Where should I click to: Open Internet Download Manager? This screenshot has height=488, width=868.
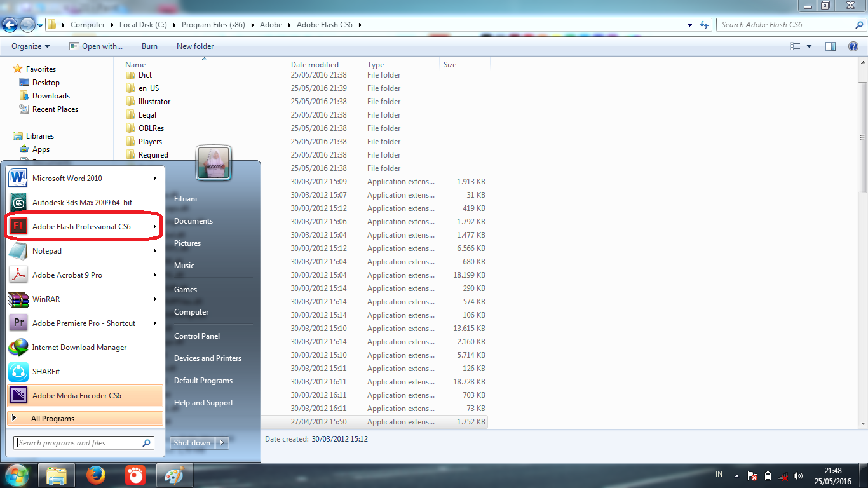click(85, 348)
